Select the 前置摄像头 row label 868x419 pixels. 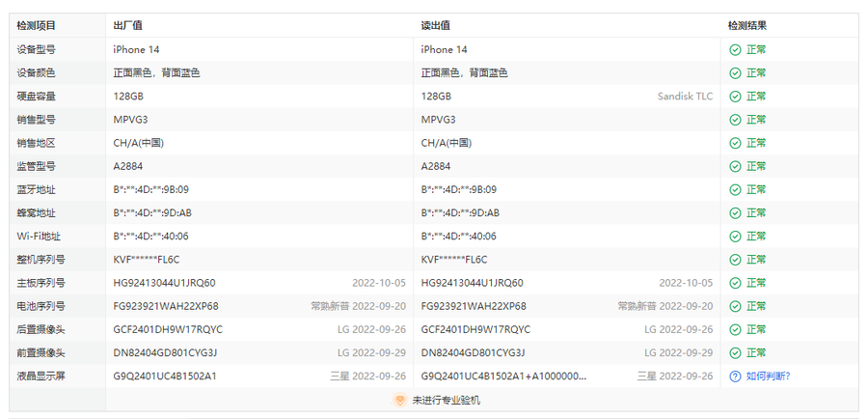tap(41, 352)
